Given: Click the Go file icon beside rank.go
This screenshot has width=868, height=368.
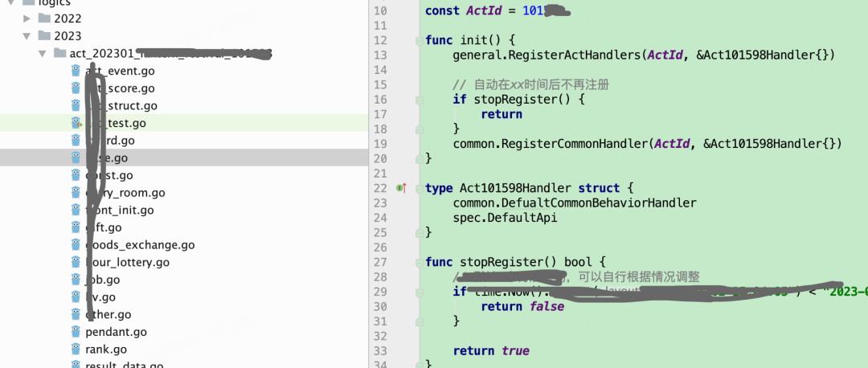Looking at the screenshot, I should tap(76, 350).
